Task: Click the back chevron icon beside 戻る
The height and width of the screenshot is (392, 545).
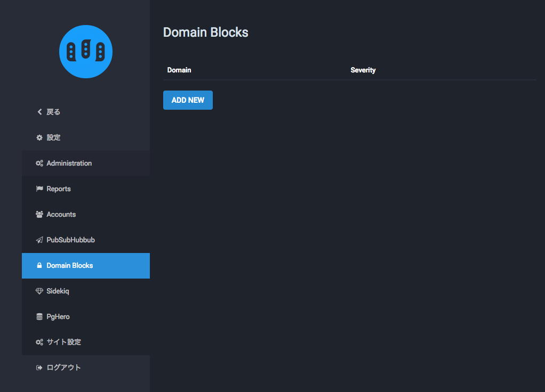Action: point(39,112)
